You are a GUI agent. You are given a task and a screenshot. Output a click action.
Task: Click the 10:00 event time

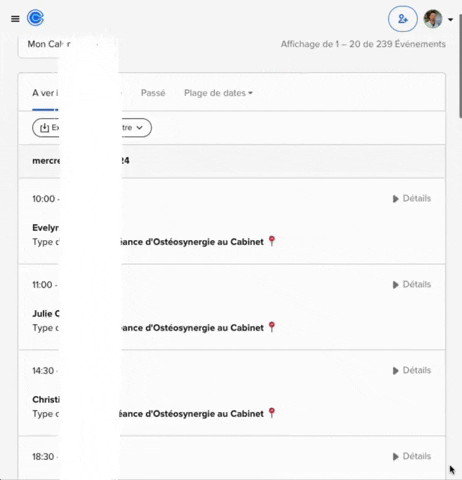click(46, 199)
